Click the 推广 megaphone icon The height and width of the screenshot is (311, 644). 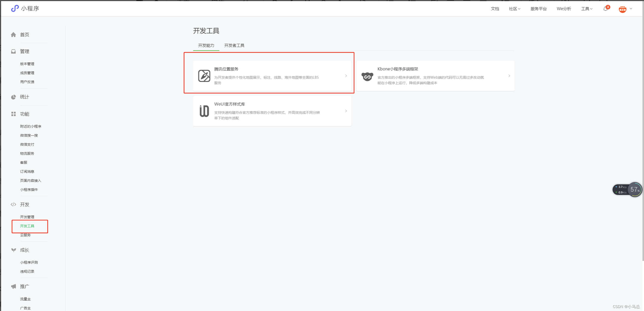13,286
